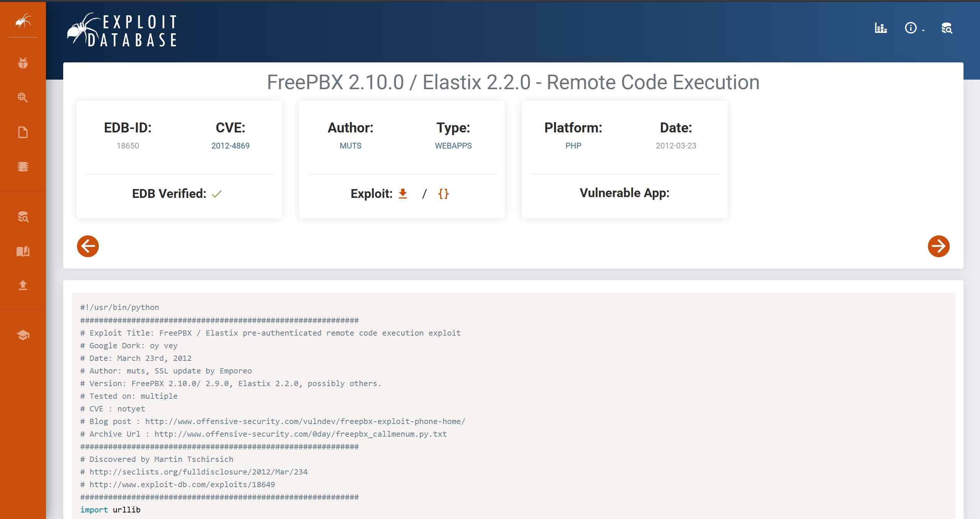The width and height of the screenshot is (980, 519).
Task: Click the 'EDB Verified:' label
Action: pos(169,194)
